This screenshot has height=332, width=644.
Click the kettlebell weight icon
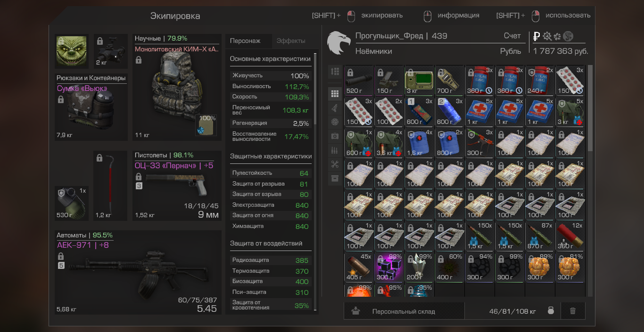550,311
